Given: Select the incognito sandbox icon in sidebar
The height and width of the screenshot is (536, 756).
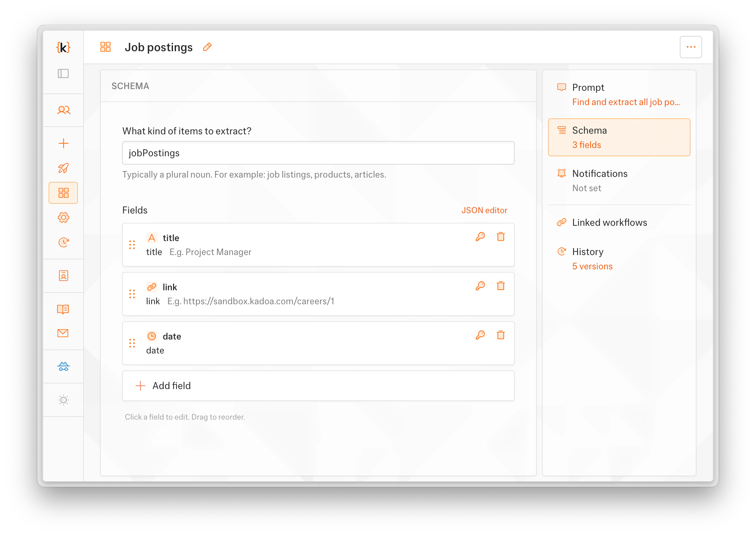Looking at the screenshot, I should (63, 366).
